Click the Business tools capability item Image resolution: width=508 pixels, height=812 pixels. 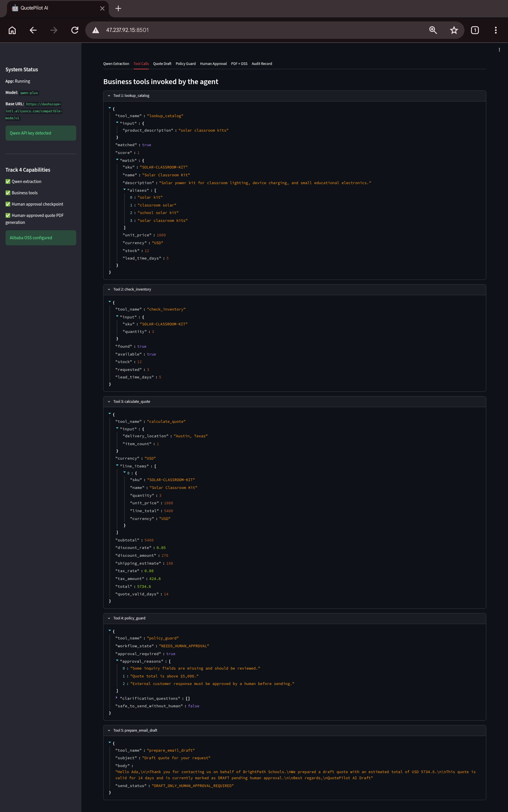click(21, 193)
